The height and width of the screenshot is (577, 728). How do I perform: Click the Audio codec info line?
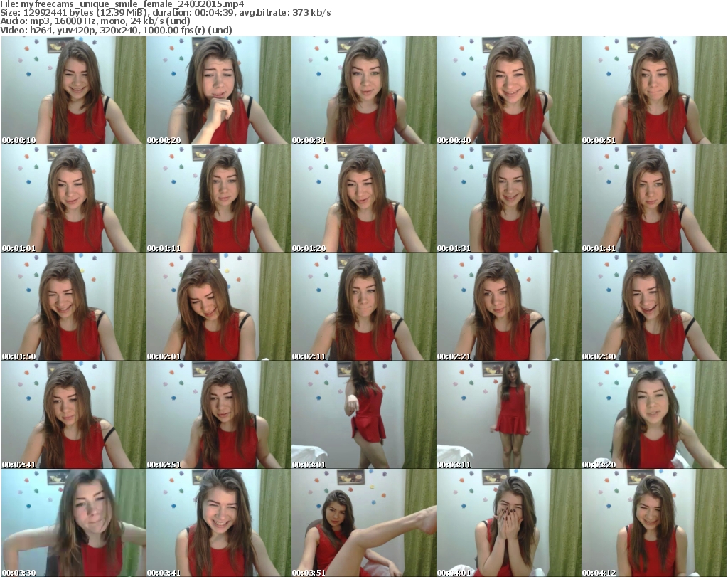coord(95,21)
